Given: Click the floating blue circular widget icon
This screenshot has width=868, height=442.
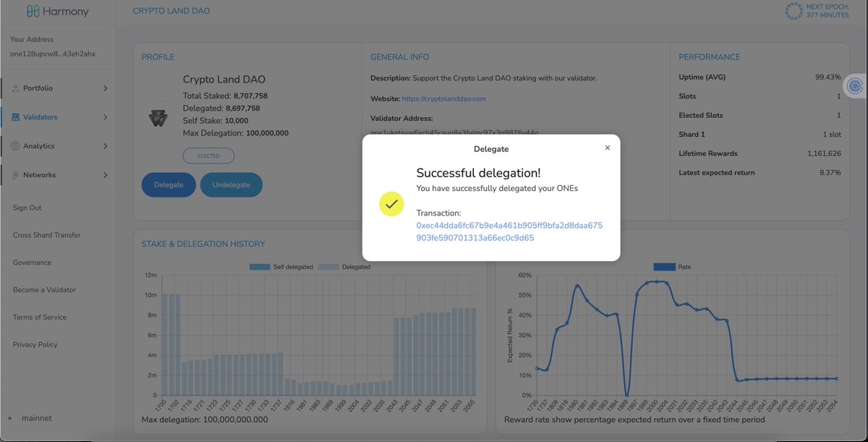Looking at the screenshot, I should (x=856, y=85).
